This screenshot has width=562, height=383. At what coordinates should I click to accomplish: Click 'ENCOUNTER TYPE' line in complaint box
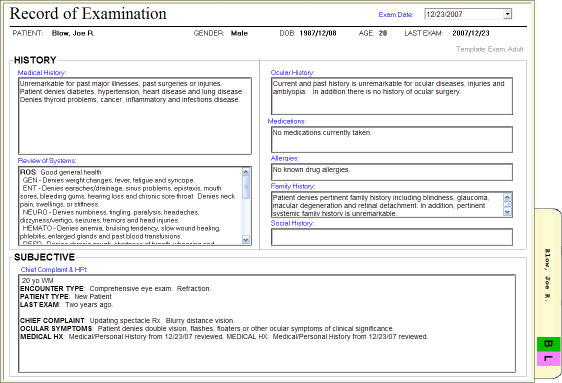(115, 289)
